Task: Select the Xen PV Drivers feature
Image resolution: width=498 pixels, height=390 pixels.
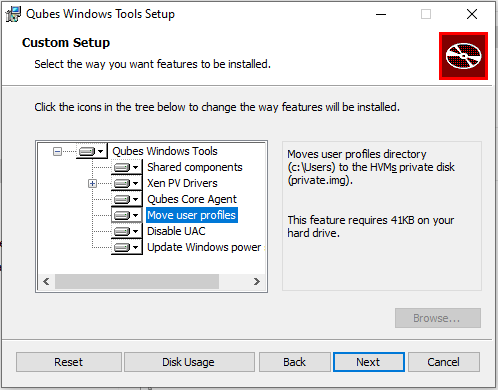Action: [182, 183]
